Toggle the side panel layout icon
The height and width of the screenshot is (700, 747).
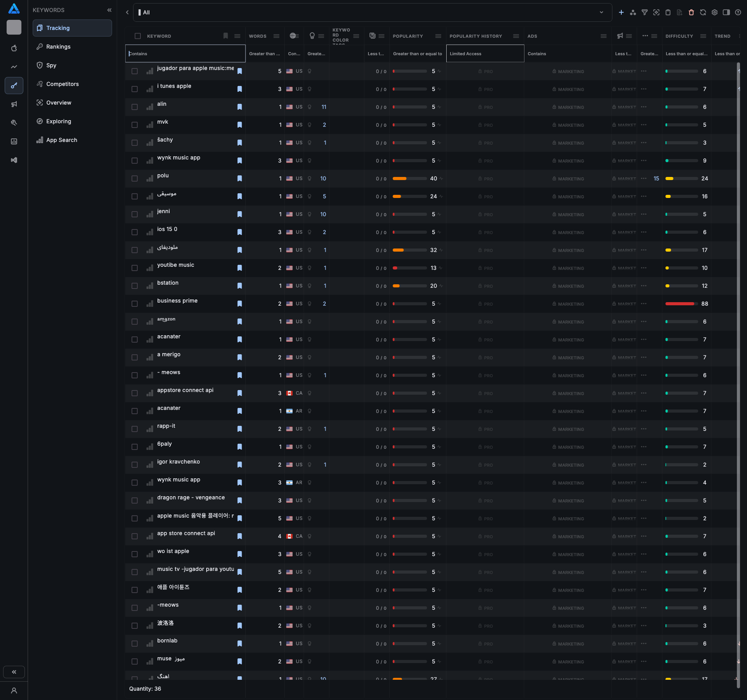726,12
